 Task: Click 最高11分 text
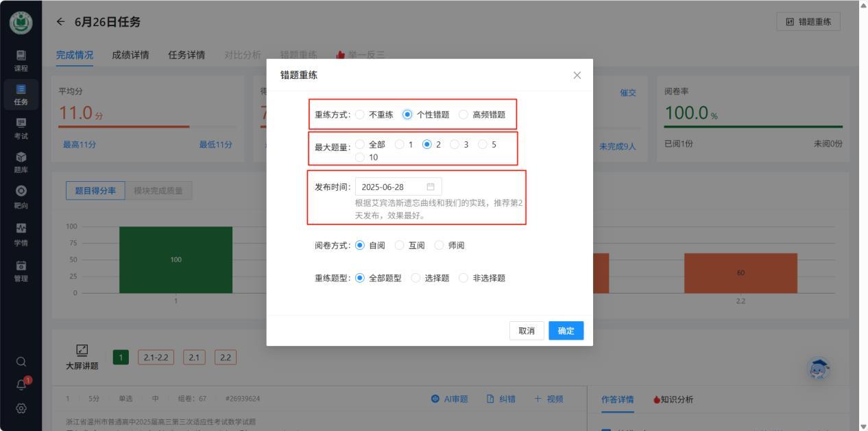coord(80,144)
